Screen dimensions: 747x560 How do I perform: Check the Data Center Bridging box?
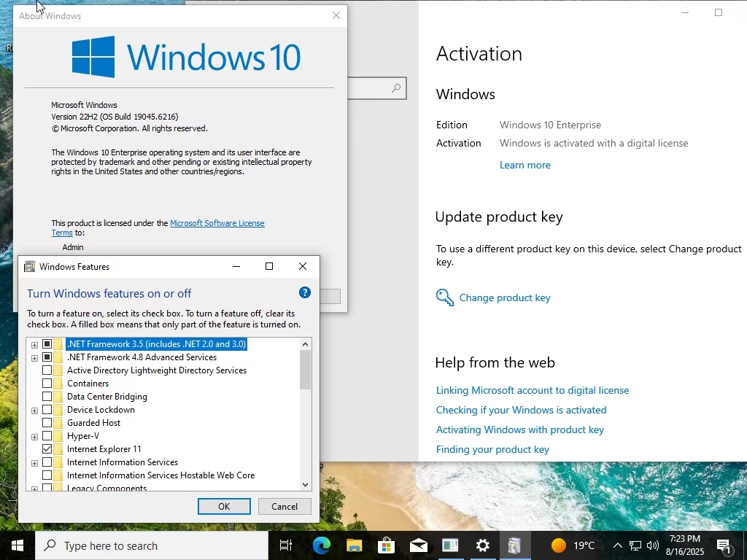[x=47, y=397]
